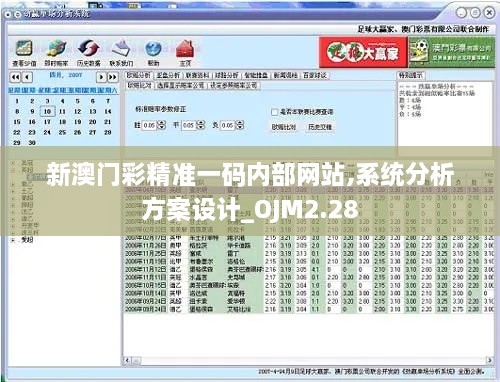Image resolution: width=500 pixels, height=382 pixels.
Task: Open the chart icon at toolbar's left end
Action: 24,49
